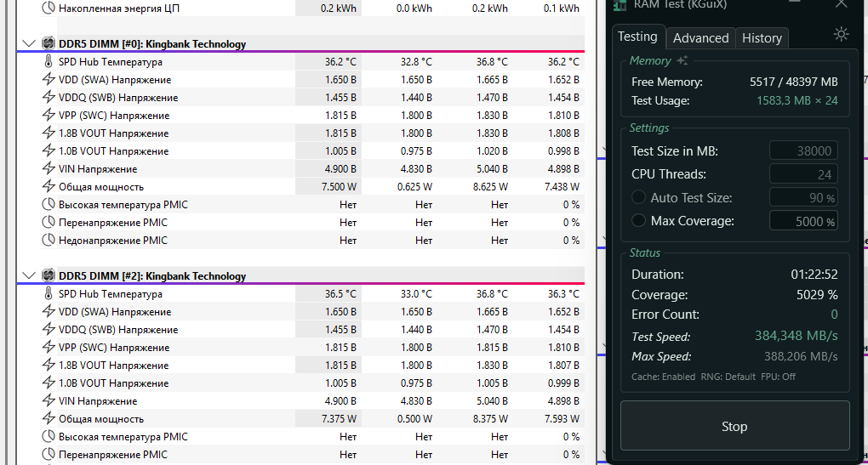
Task: Click bolt icon of DIMM #2 VIN Напряжение
Action: (x=49, y=401)
